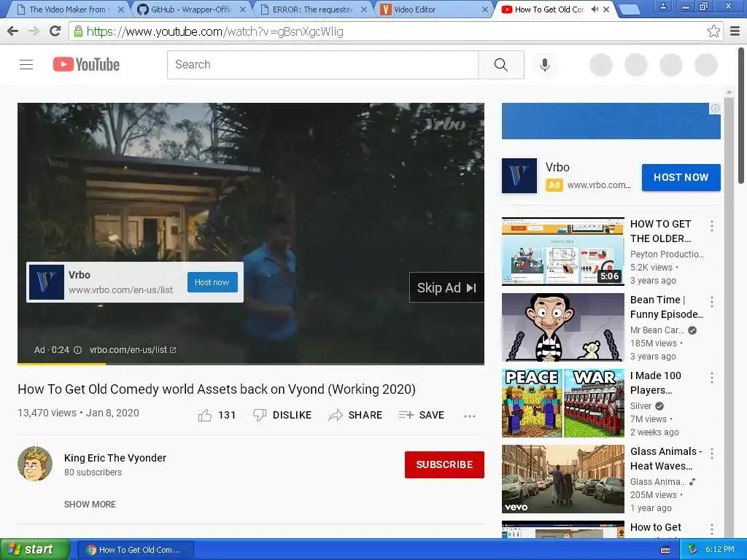Bookmark this page with the star icon
This screenshot has height=560, width=747.
point(713,31)
